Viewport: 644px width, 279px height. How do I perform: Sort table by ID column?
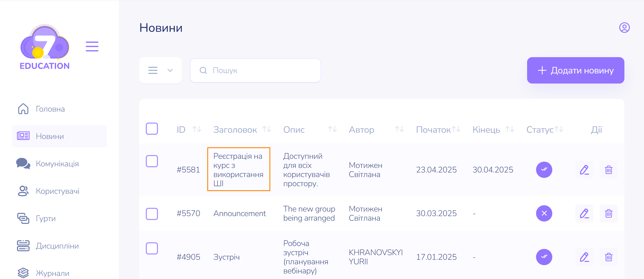click(x=197, y=129)
